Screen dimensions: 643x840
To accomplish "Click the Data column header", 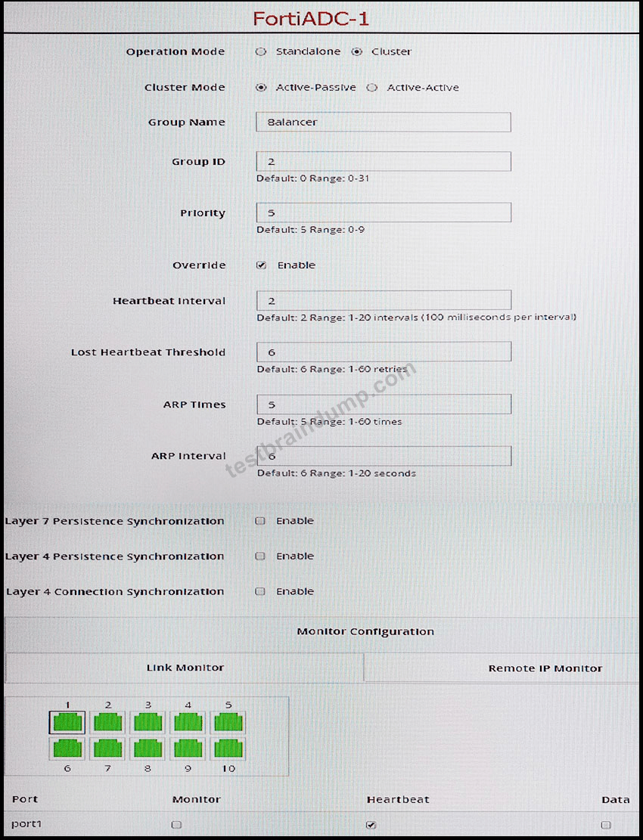I will point(615,799).
